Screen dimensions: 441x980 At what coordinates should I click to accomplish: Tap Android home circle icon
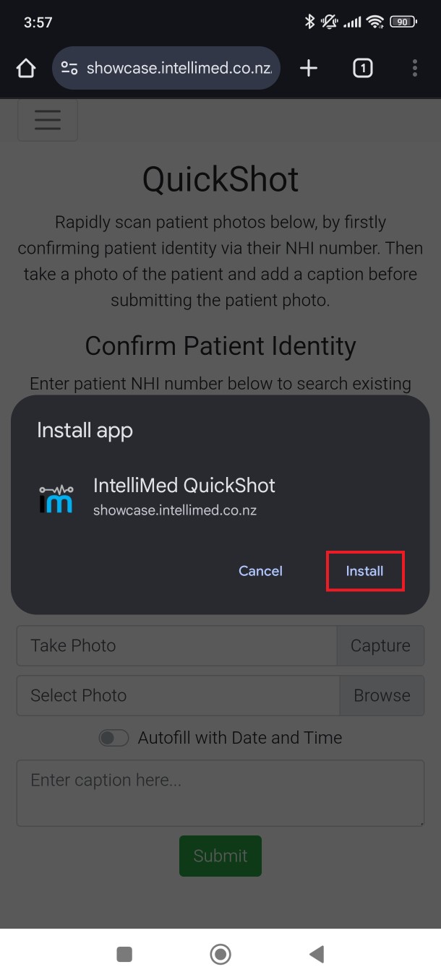220,955
